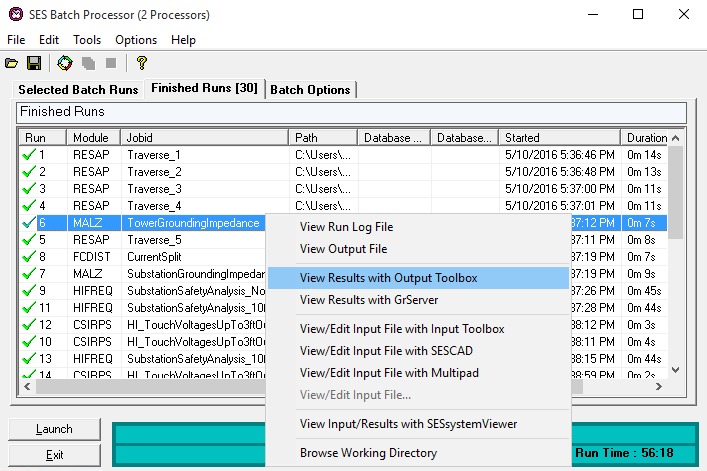Click the teal run progress bar
This screenshot has height=471, width=707.
click(x=189, y=444)
